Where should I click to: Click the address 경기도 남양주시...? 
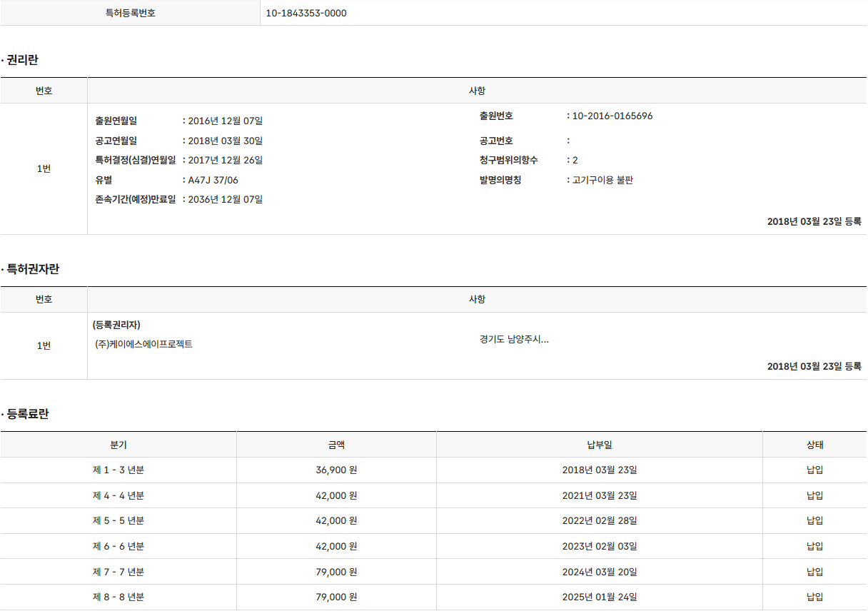tap(514, 339)
